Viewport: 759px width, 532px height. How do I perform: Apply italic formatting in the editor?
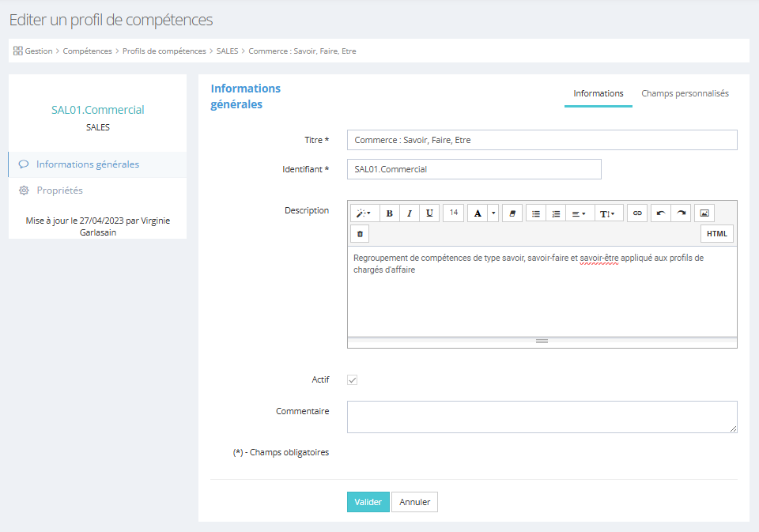[410, 213]
